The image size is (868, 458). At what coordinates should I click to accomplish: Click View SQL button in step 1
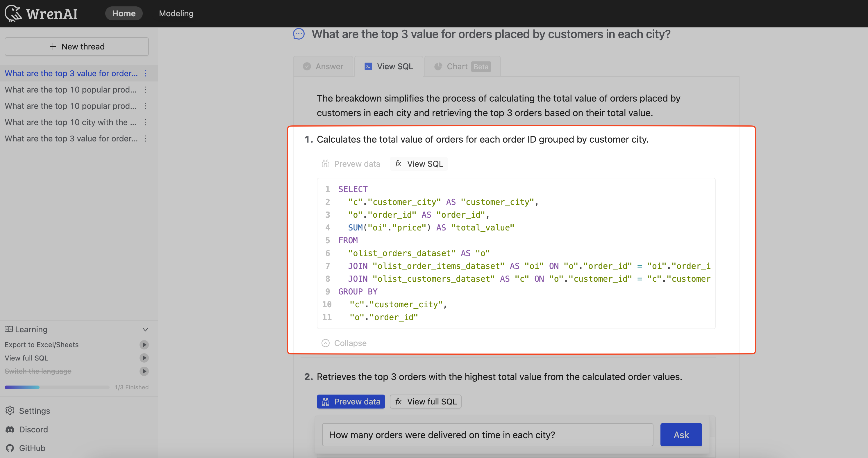[x=419, y=164]
